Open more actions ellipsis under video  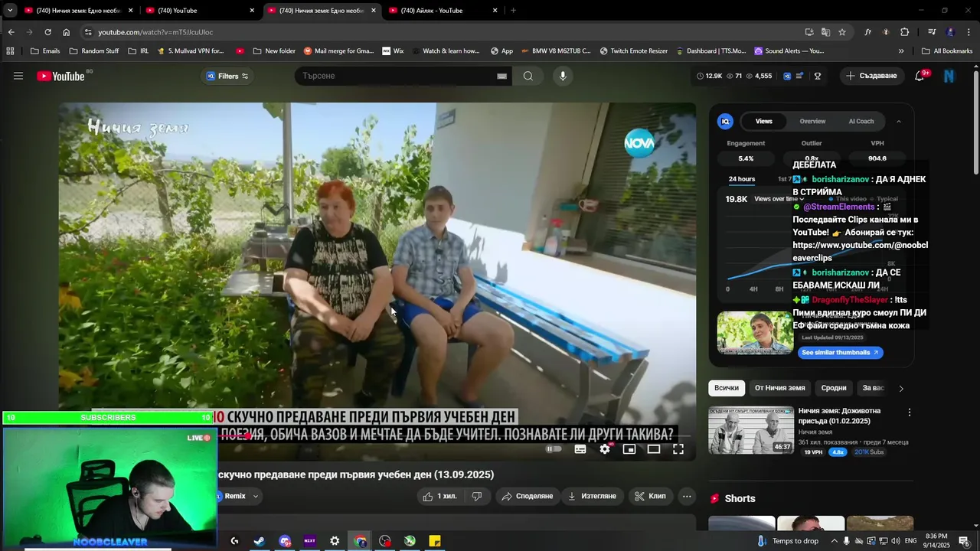(x=687, y=496)
